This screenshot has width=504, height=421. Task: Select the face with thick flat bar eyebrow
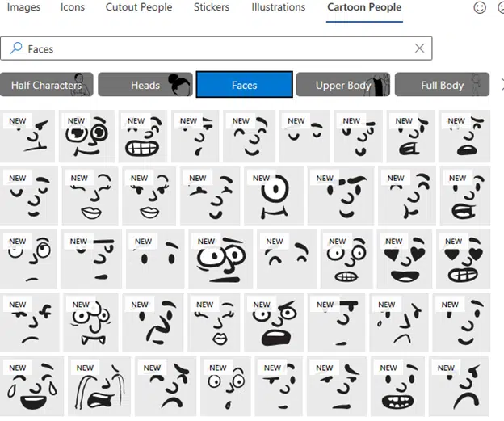91,259
